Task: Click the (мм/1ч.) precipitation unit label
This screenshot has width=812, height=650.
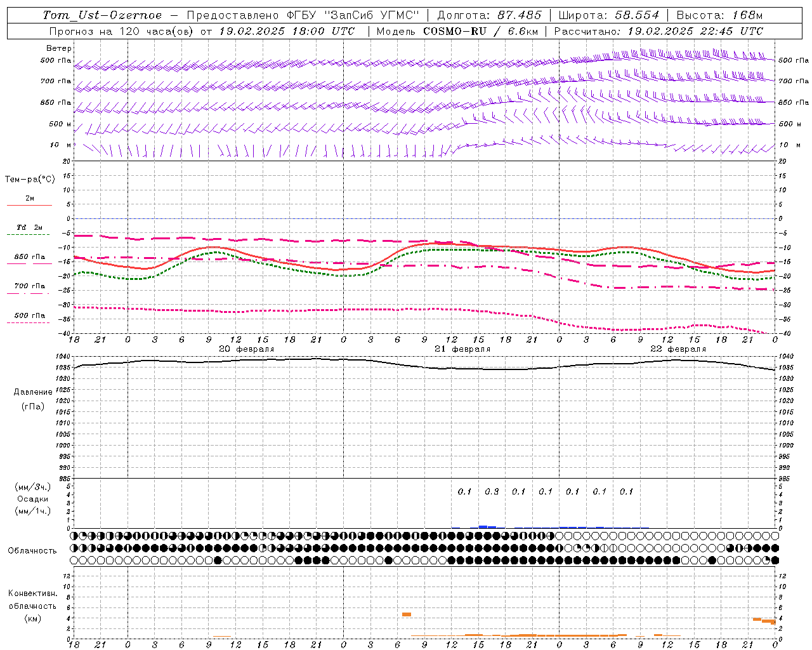Action: point(33,511)
